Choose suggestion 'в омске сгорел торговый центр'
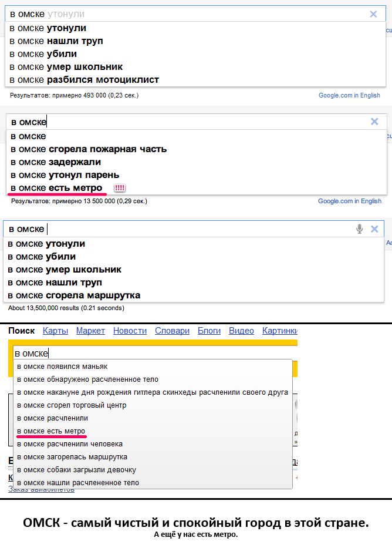Screen dimensions: 392x558 coord(72,405)
